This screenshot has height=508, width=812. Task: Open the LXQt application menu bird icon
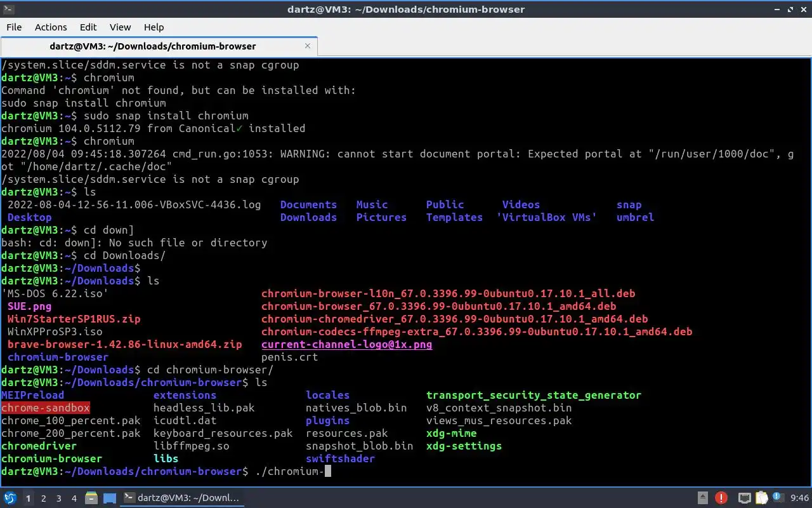[10, 498]
